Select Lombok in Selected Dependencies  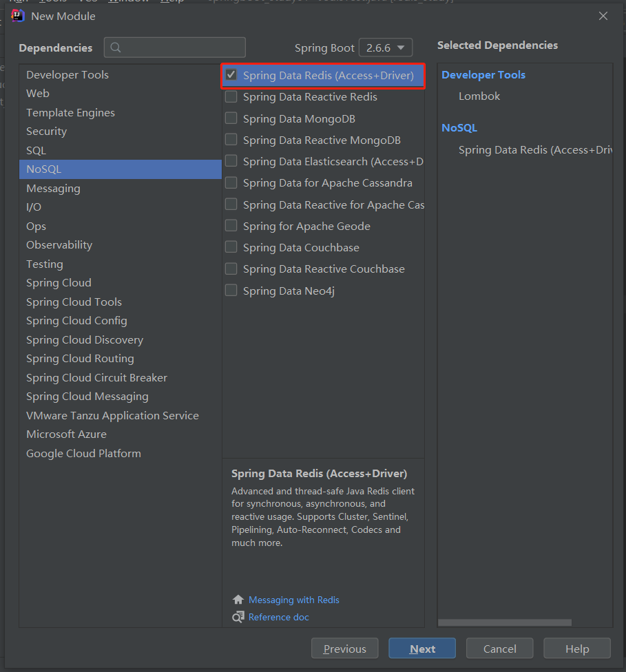479,96
